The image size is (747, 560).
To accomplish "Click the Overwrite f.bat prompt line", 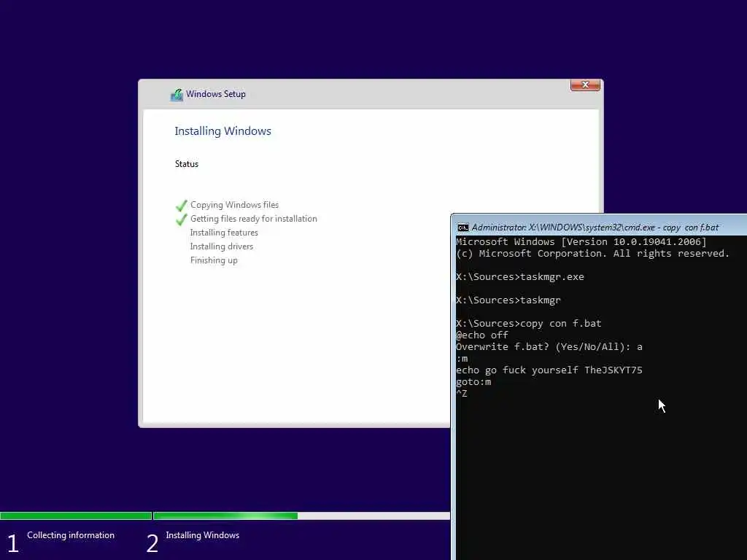I will 549,346.
